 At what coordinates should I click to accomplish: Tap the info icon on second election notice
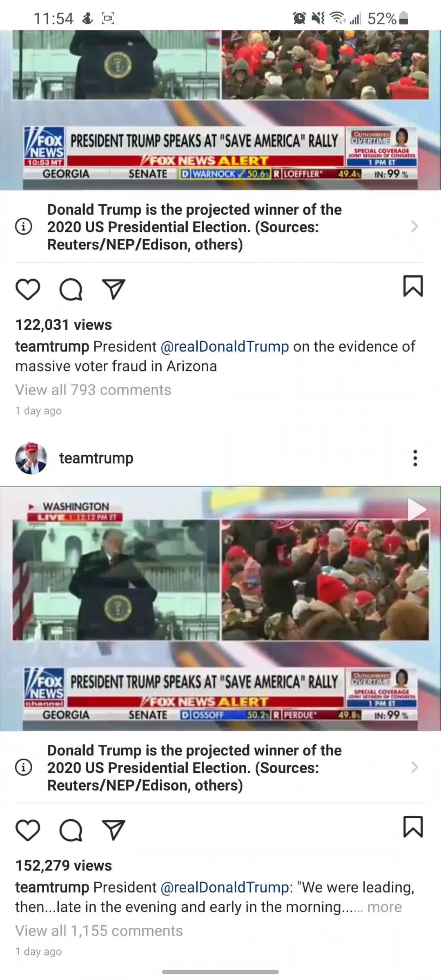click(x=24, y=767)
